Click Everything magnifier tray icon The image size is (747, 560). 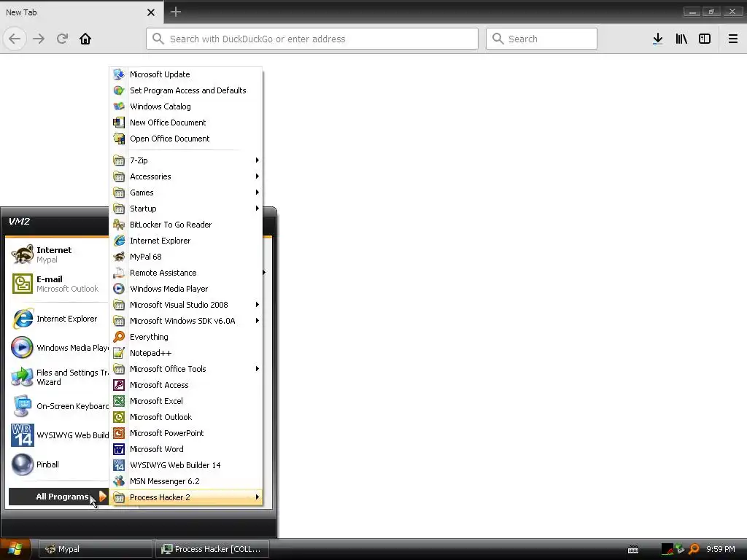[694, 549]
